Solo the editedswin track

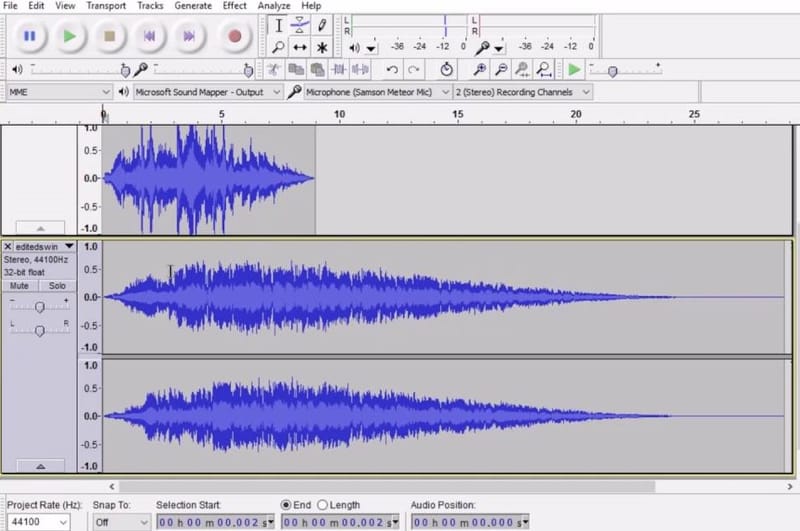pyautogui.click(x=57, y=286)
